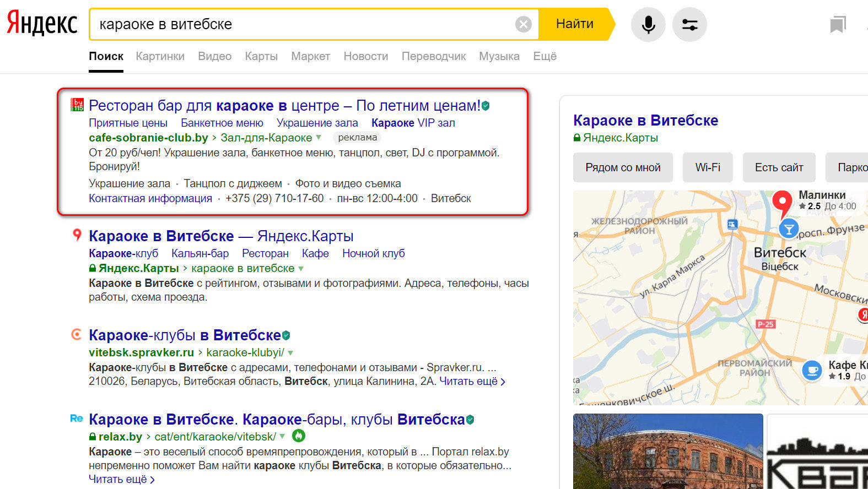Click the blue cafe cup map marker
Viewport: 868px width, 489px height.
coord(812,370)
